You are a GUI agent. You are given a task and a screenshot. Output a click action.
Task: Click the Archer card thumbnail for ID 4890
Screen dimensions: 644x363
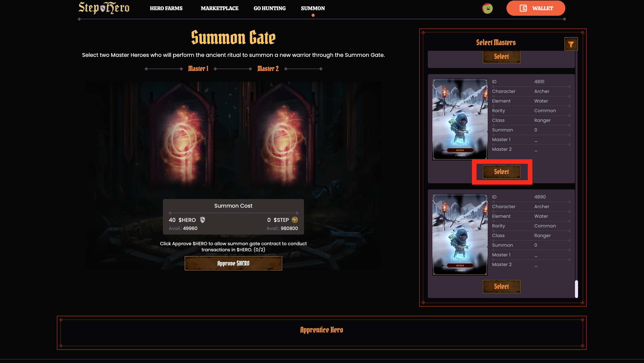[460, 235]
